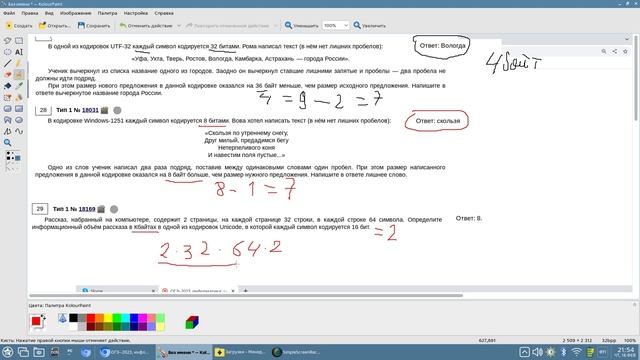Select the Rounded Rectangle tool

[x=7, y=109]
